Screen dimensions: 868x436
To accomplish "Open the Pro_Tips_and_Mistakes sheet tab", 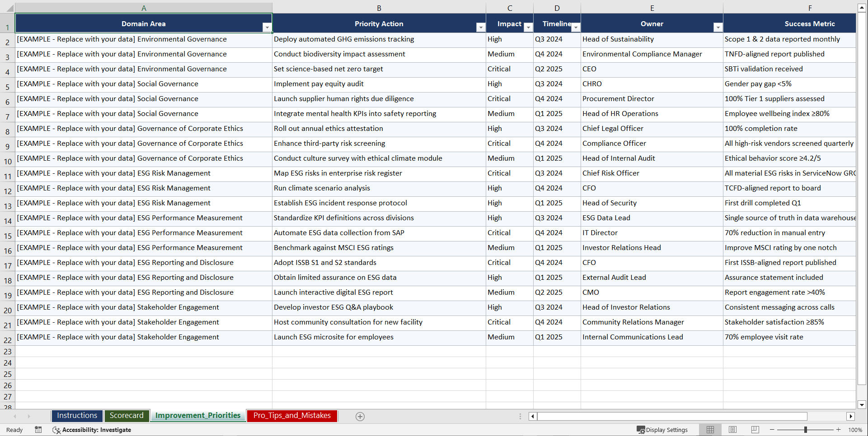I will tap(291, 415).
